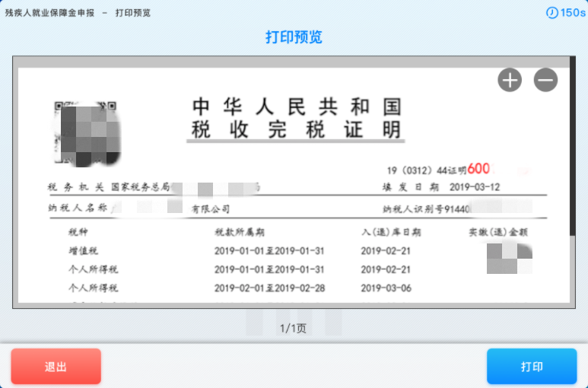Click the 税款所属期 column header
The image size is (588, 388).
240,232
